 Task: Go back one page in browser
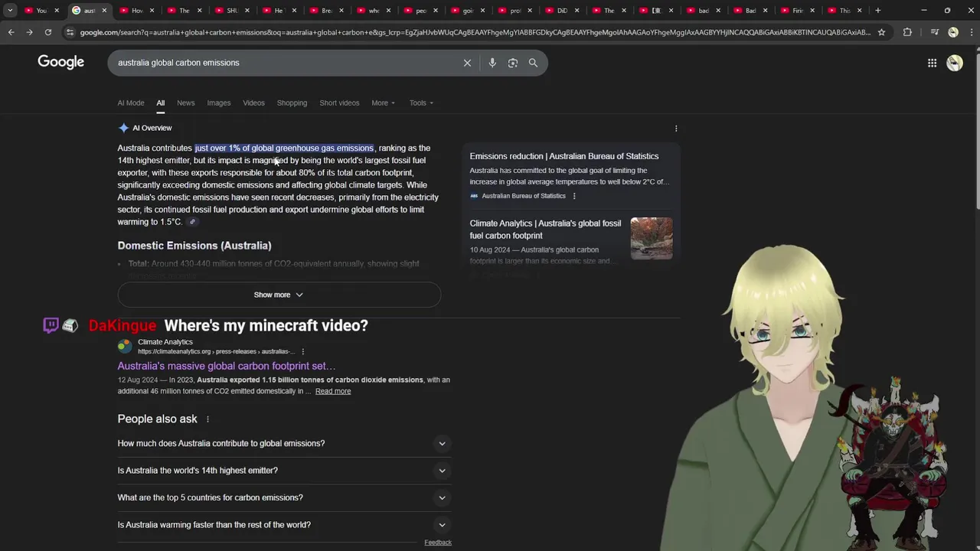pos(11,32)
